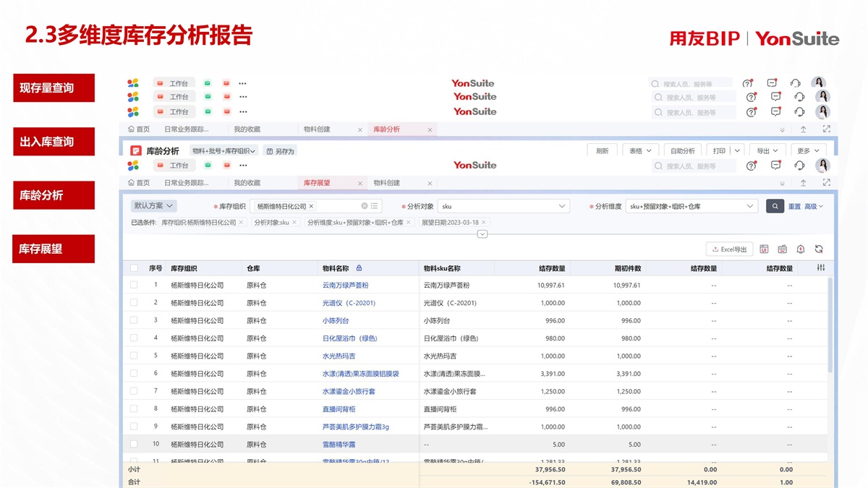
Task: Refresh the table using the circular arrows icon
Action: 819,249
